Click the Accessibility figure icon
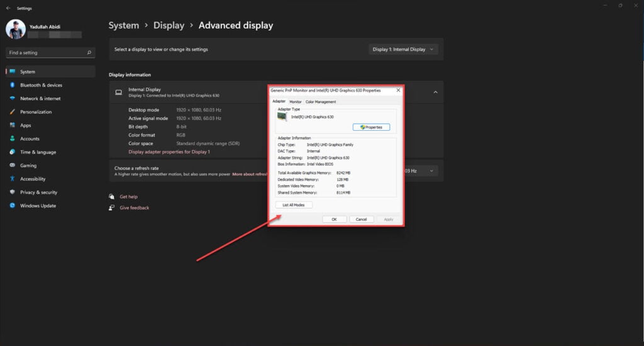644x346 pixels. pyautogui.click(x=13, y=179)
